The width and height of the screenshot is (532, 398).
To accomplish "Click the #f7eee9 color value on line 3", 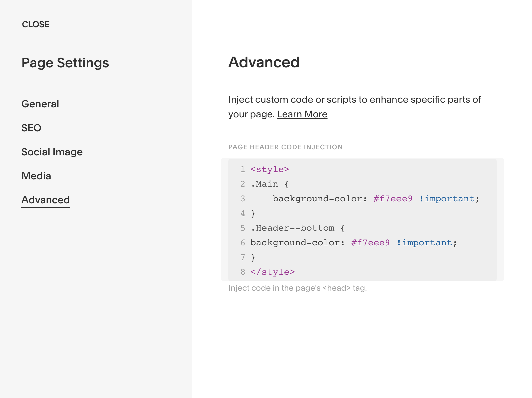I will pos(393,199).
